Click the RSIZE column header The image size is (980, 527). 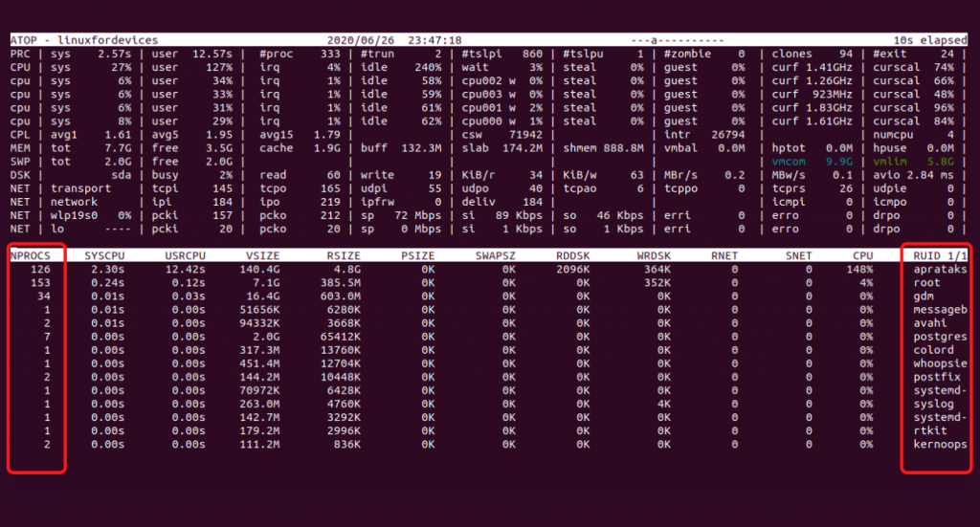[x=344, y=256]
